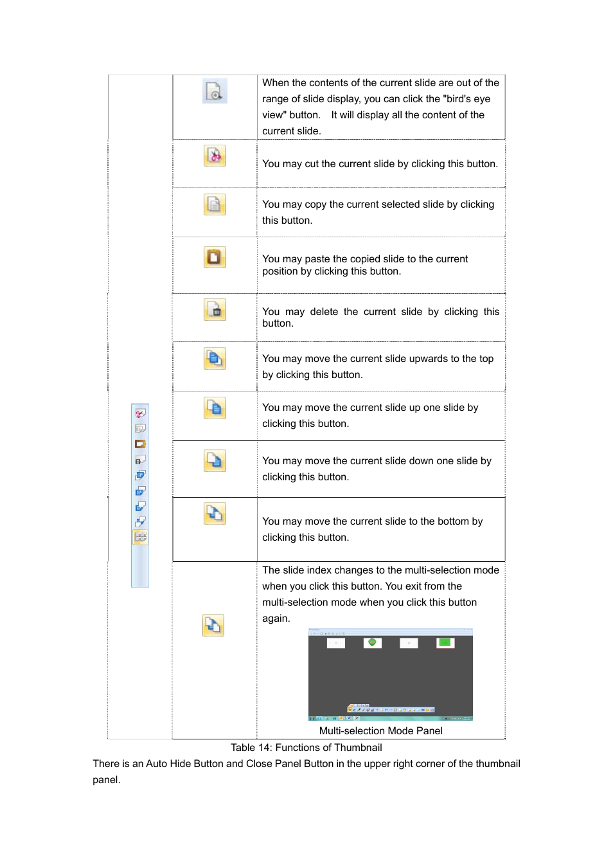Screen dimensions: 613x868
Task: Click the move-down icon in the vertical toolbar
Action: point(140,506)
